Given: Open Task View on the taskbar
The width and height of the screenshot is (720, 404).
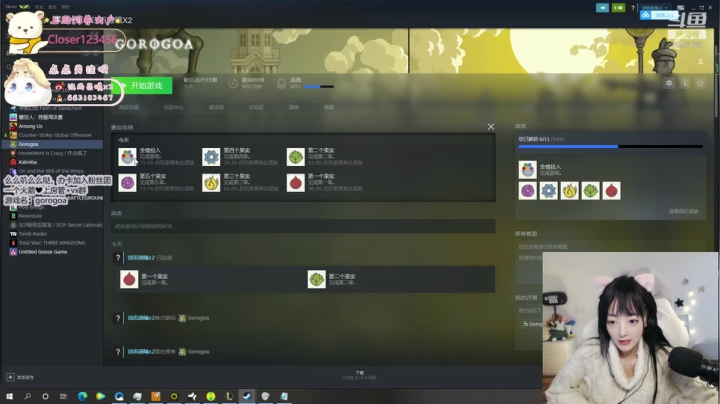Looking at the screenshot, I should 63,396.
